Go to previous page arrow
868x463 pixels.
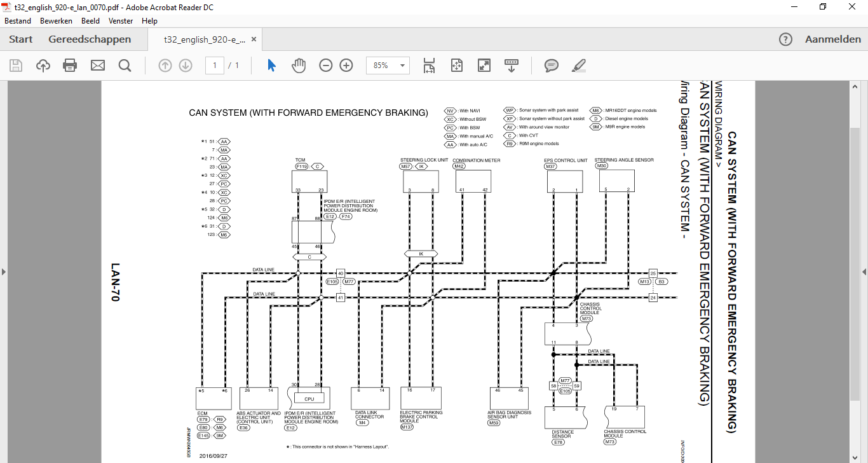pos(165,66)
